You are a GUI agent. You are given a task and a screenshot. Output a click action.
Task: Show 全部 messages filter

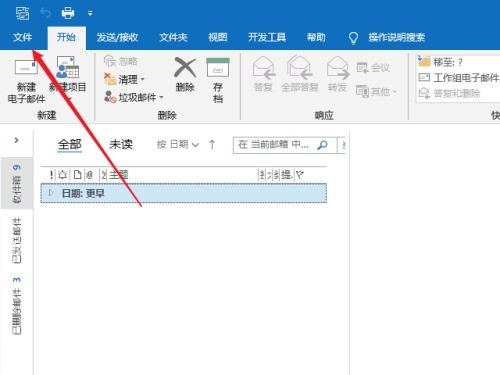tap(69, 144)
